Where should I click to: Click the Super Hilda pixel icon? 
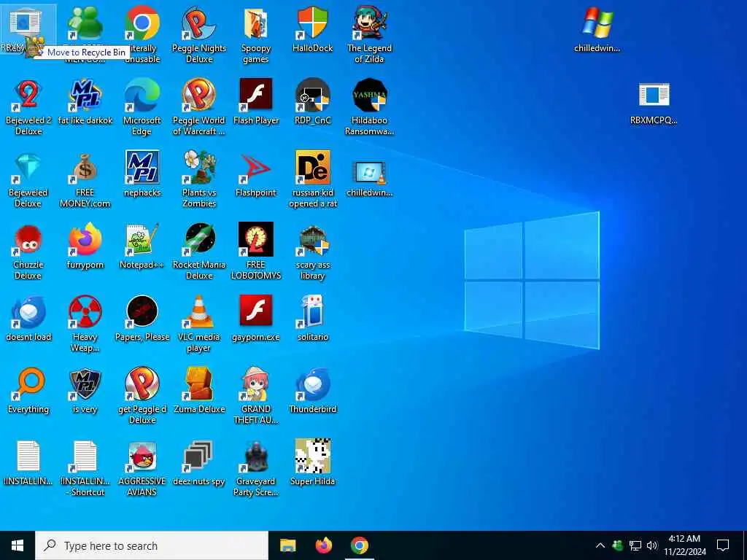[312, 456]
